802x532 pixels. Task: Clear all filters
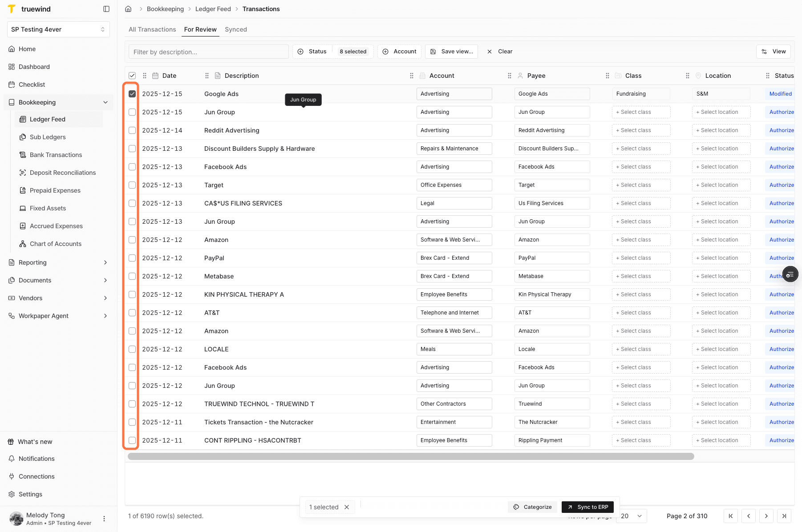point(500,52)
